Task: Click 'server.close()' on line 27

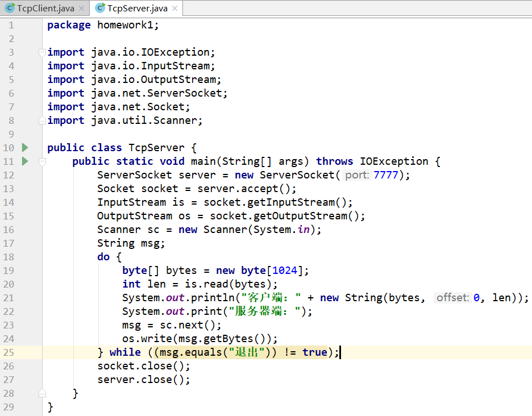Action: (x=141, y=380)
